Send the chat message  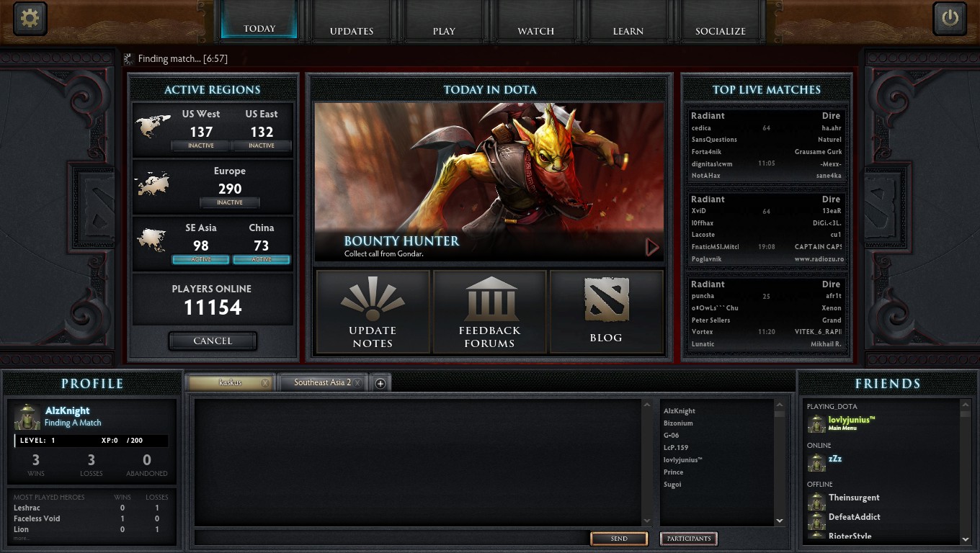[619, 539]
